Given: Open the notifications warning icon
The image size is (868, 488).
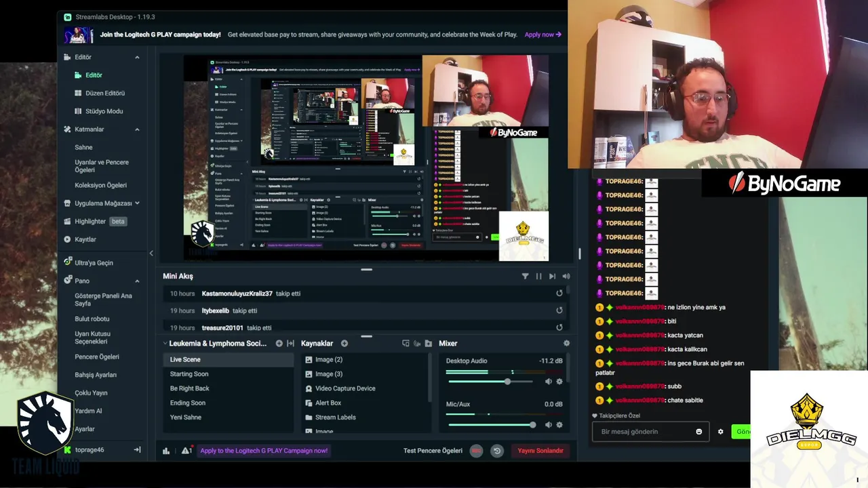Looking at the screenshot, I should pyautogui.click(x=186, y=451).
